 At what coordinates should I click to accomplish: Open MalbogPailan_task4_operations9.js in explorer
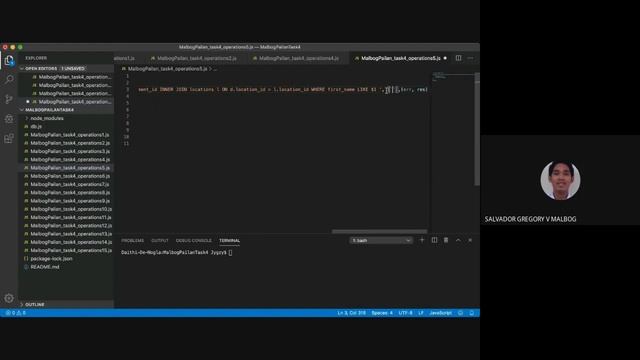69,201
